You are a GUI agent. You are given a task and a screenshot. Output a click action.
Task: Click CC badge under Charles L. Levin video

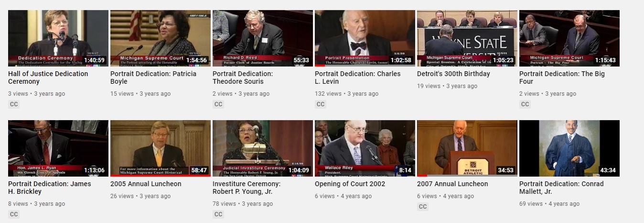pyautogui.click(x=321, y=104)
